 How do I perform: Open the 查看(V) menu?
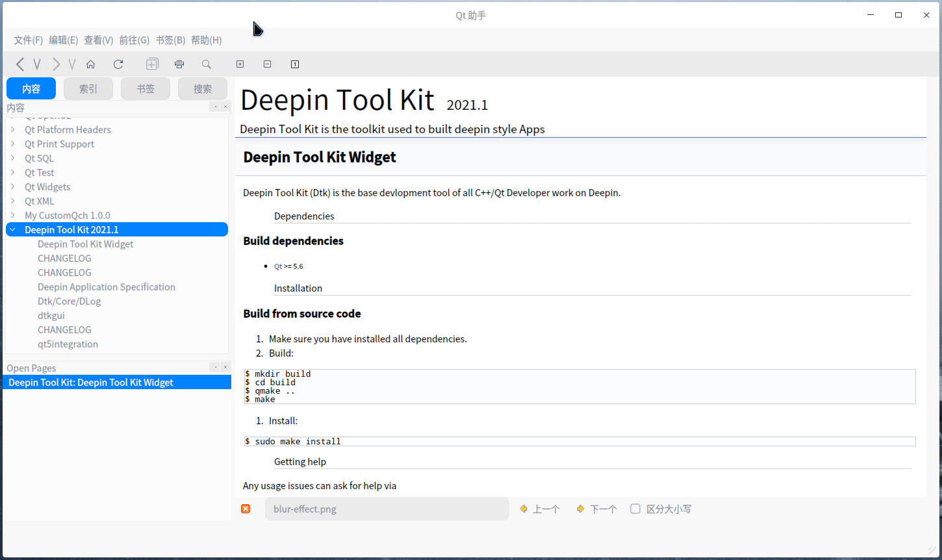click(x=99, y=40)
